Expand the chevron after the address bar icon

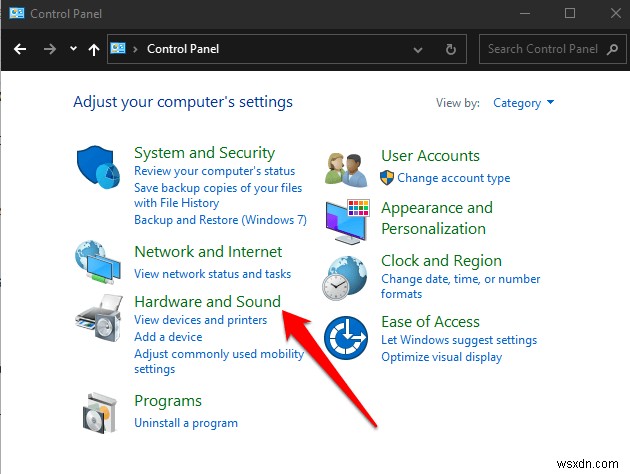coord(135,49)
